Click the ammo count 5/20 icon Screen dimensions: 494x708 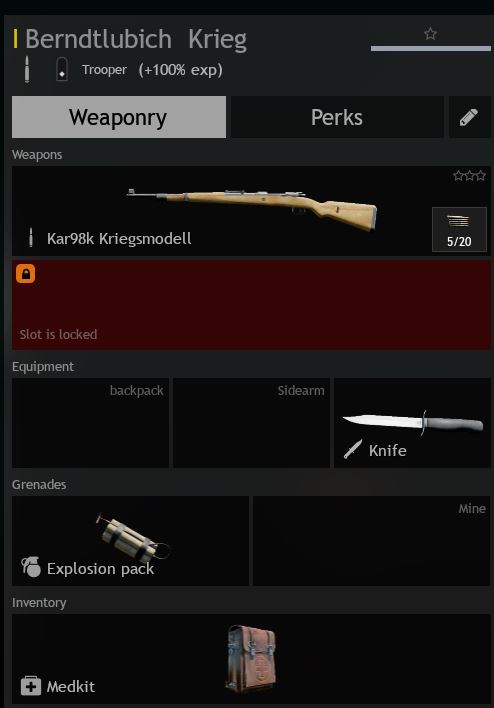tap(459, 229)
